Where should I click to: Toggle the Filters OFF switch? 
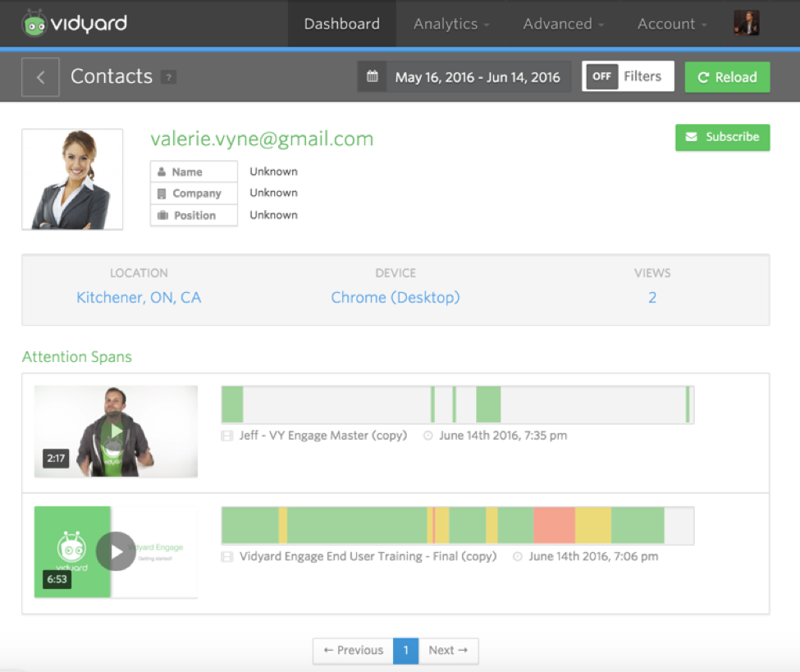(602, 76)
